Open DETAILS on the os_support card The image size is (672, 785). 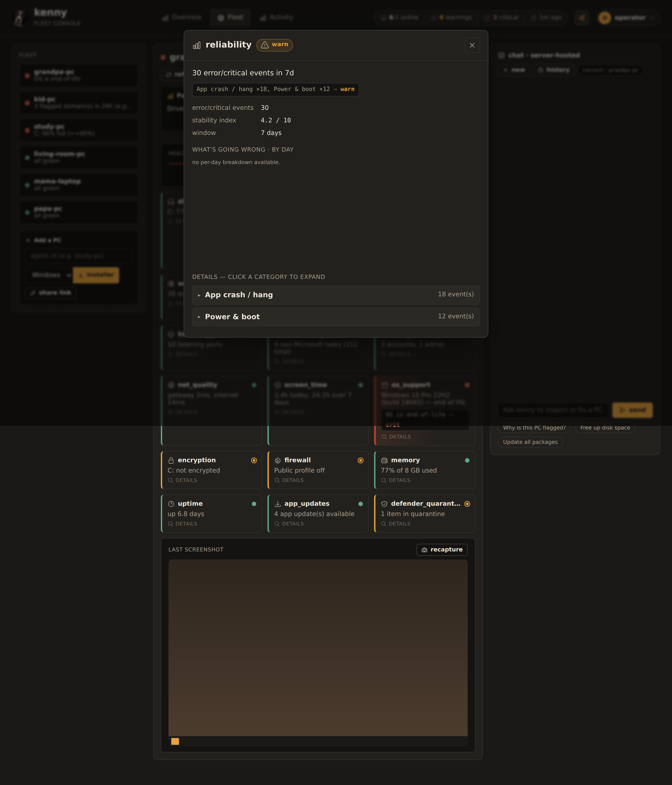coord(396,437)
